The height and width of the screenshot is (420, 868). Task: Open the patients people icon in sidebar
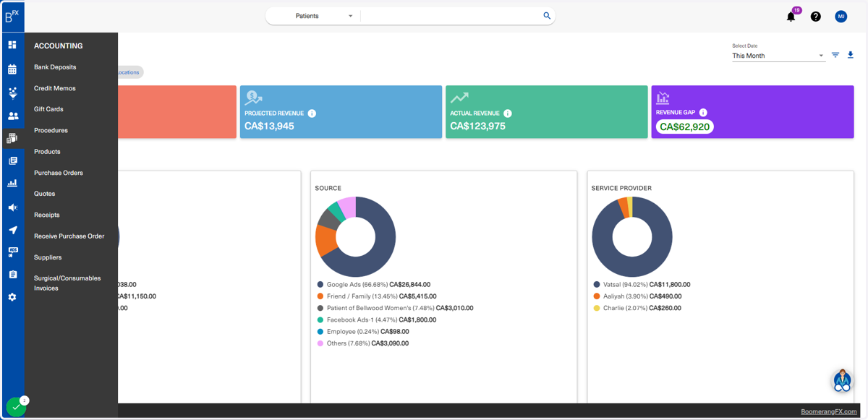pos(12,116)
